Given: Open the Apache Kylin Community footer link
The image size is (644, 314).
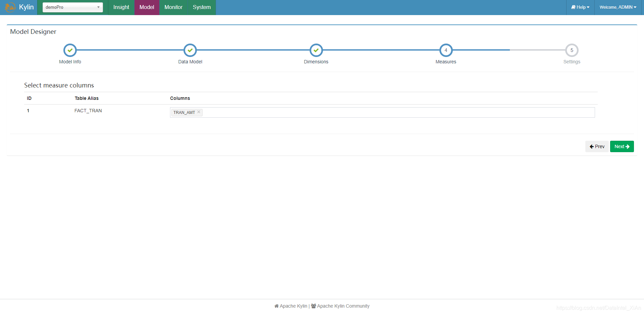Looking at the screenshot, I should click(340, 306).
